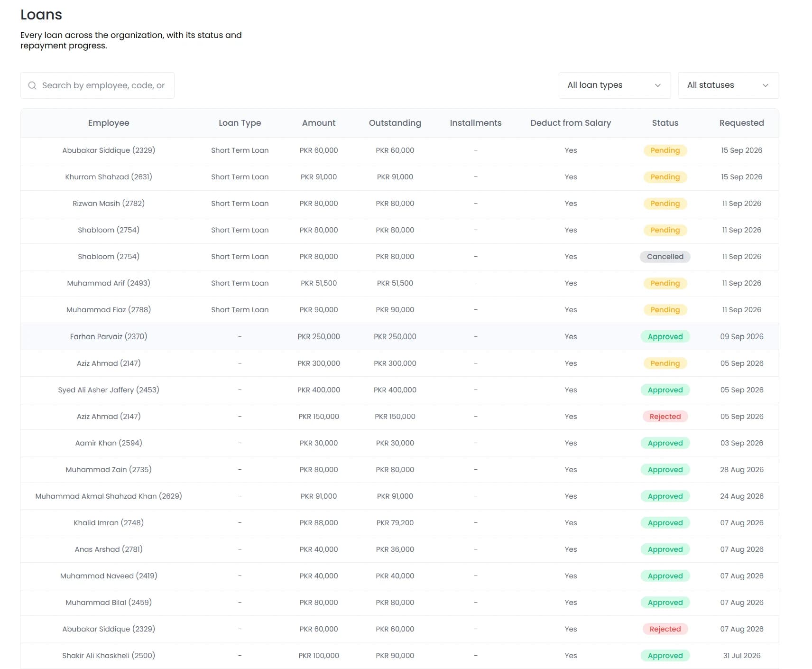Screen dimensions: 812x669
Task: Click the Deduct from Salary column header
Action: (x=571, y=123)
